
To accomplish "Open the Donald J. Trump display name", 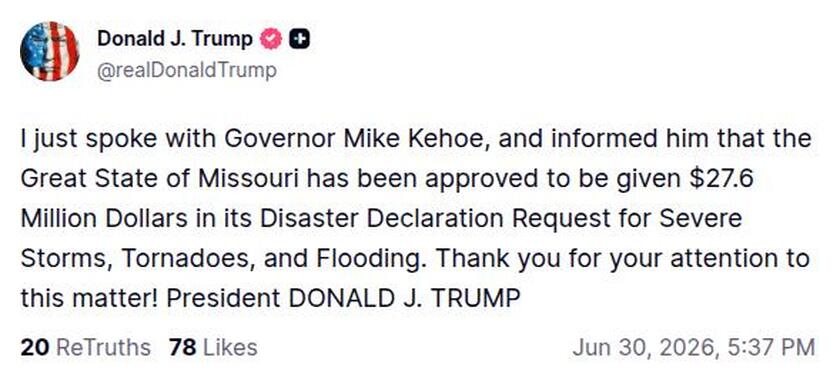I will [x=175, y=39].
